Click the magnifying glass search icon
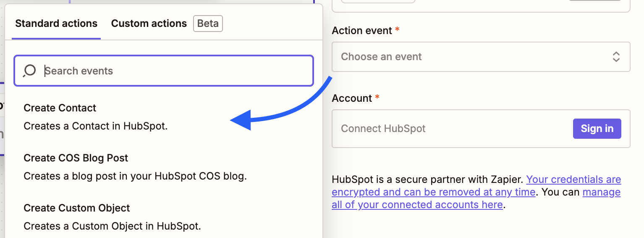The height and width of the screenshot is (238, 644). click(x=29, y=71)
